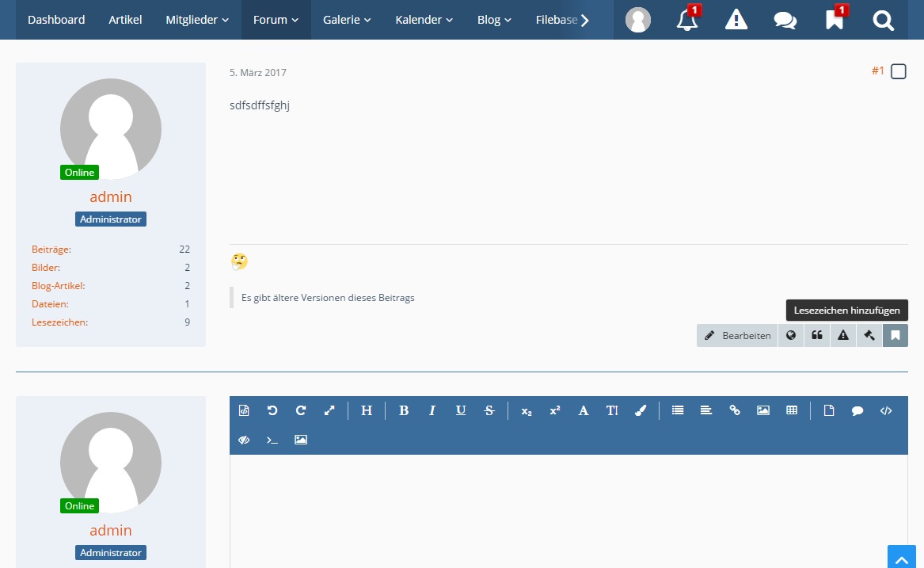Toggle strikethrough formatting in the editor
Screen dimensions: 924x568
click(489, 410)
